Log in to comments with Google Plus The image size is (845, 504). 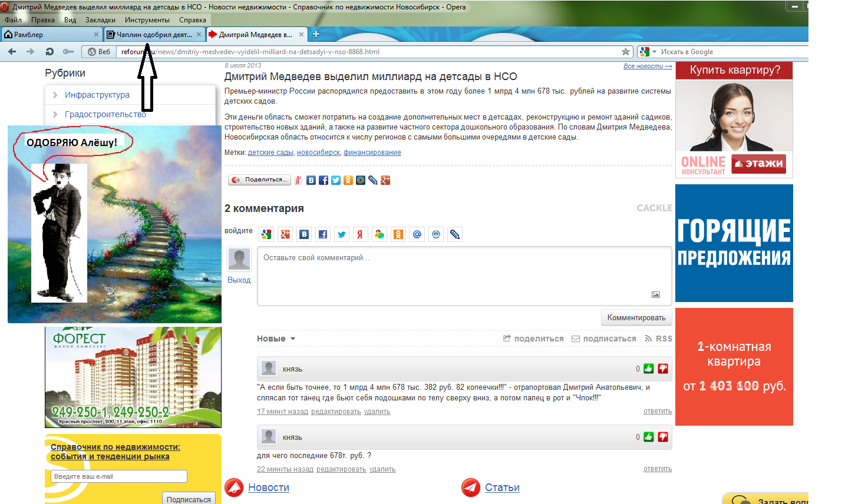[x=285, y=234]
